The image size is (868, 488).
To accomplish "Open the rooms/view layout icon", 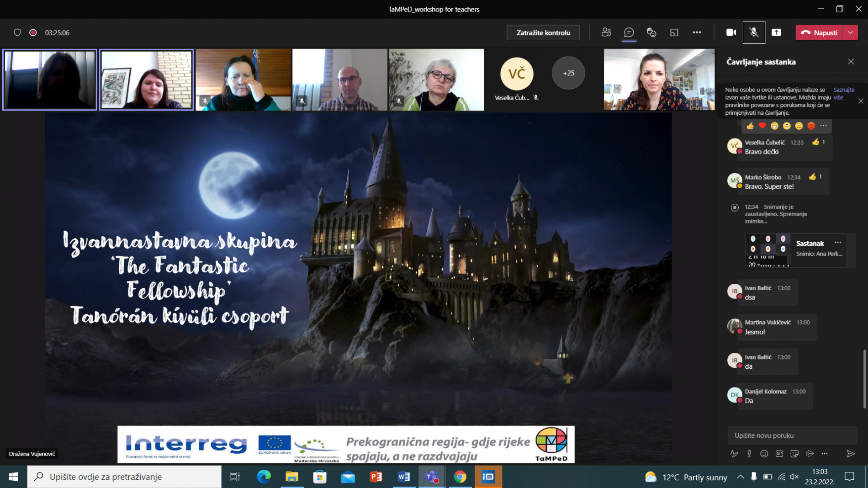I will click(x=674, y=32).
